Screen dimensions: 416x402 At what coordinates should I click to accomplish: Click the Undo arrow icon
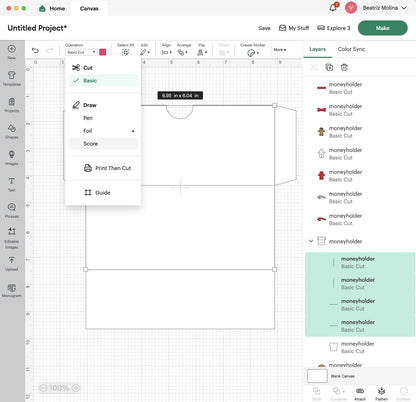(35, 50)
